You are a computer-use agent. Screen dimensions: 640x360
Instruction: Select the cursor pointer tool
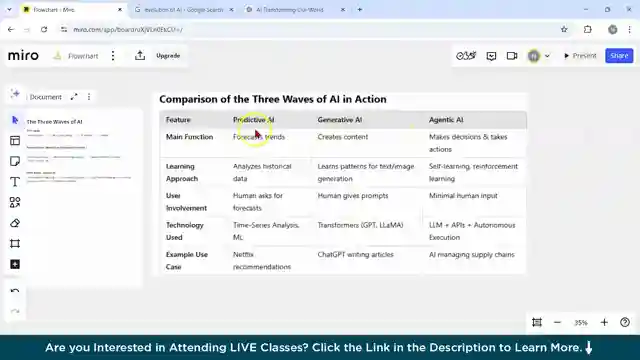coord(15,120)
